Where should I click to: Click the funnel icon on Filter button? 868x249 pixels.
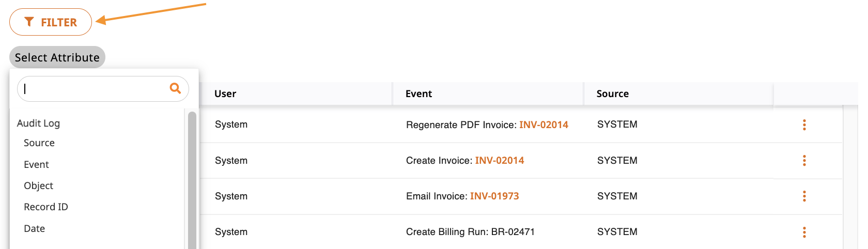coord(29,22)
